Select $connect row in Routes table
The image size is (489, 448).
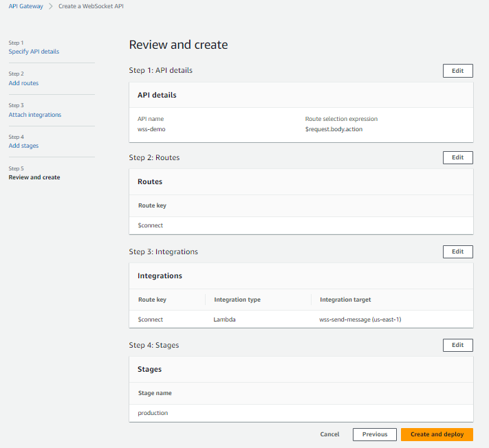151,225
